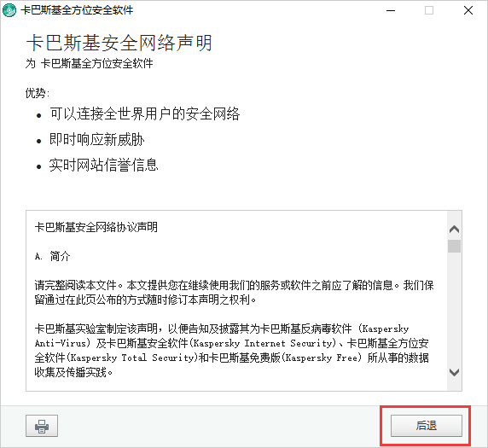This screenshot has width=488, height=448.
Task: Select the bullet 实时网站信誉信息
Action: point(103,165)
